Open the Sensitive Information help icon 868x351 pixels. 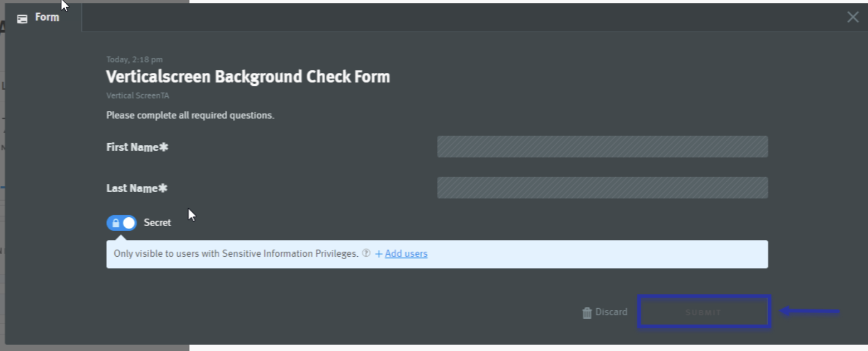(366, 253)
